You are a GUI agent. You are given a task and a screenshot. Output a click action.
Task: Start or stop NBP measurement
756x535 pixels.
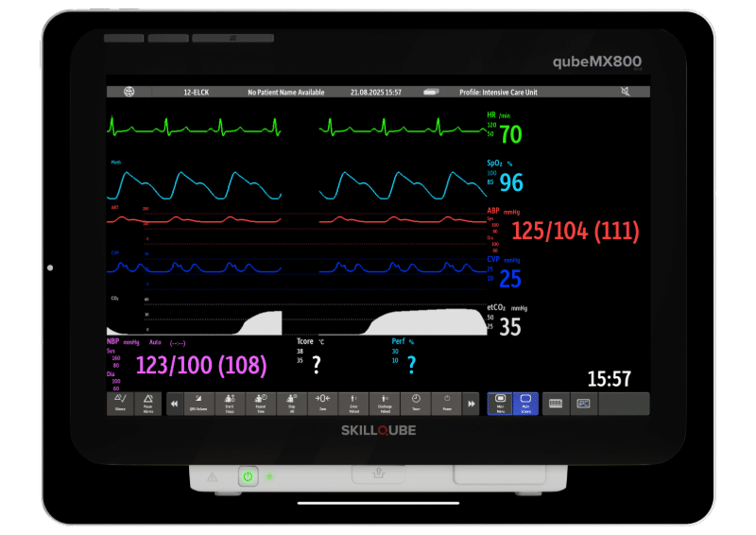coord(229,404)
